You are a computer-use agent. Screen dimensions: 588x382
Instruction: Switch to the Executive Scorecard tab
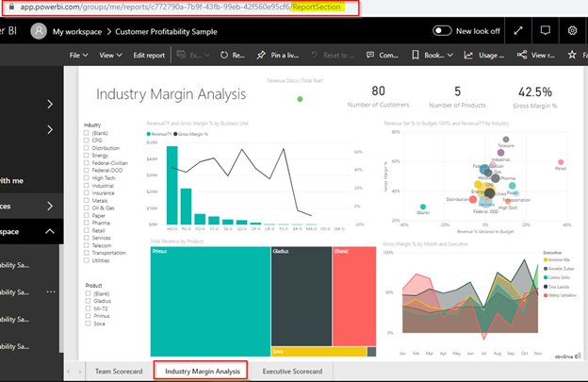pos(292,371)
